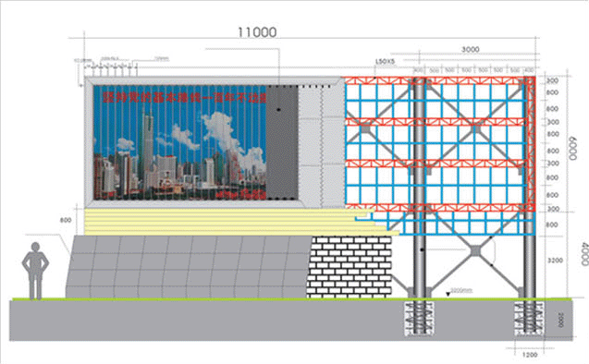Select the right column concrete footing
The image size is (589, 364).
click(x=530, y=318)
